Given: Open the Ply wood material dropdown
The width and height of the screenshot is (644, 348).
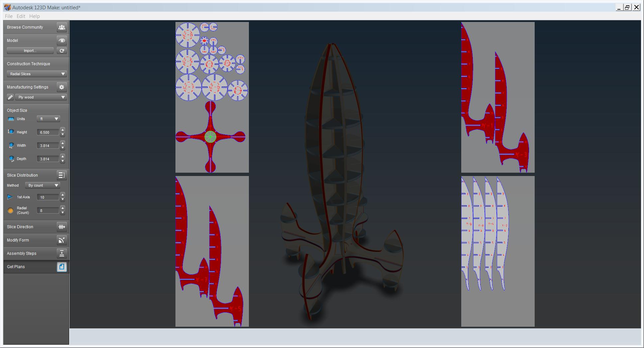Looking at the screenshot, I should 41,97.
